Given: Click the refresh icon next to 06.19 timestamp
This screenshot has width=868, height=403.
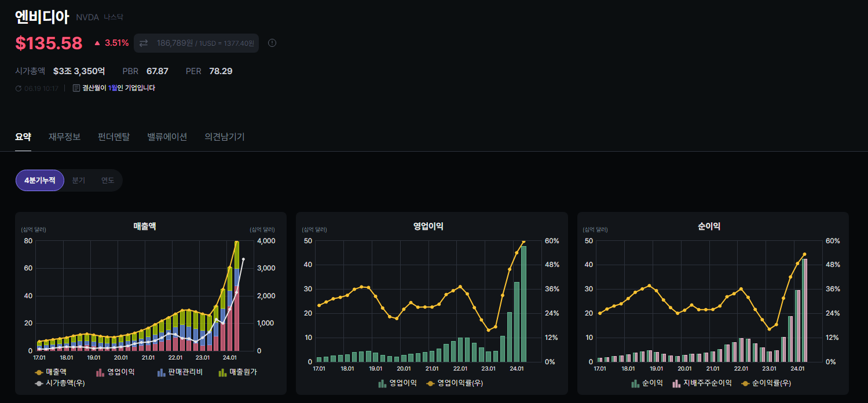Looking at the screenshot, I should (x=19, y=89).
